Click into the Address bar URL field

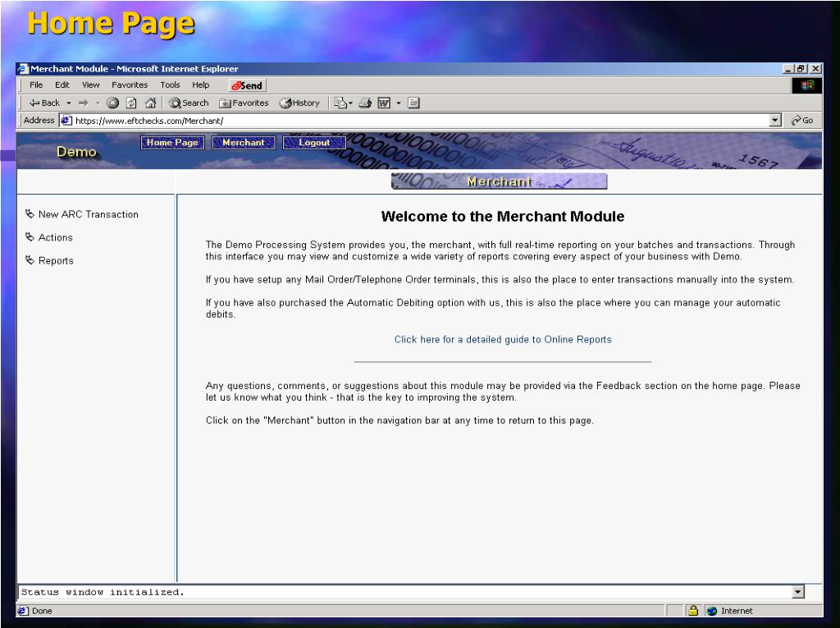[421, 121]
